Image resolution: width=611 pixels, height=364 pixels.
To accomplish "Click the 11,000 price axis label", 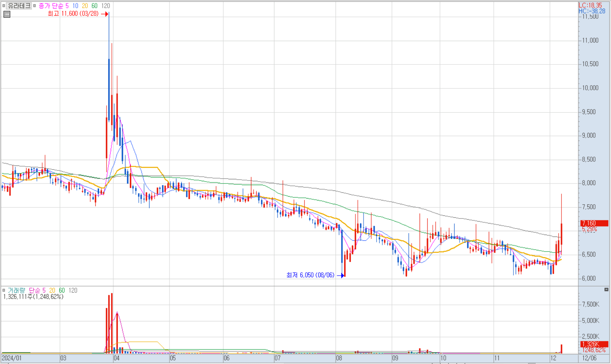I will [590, 40].
